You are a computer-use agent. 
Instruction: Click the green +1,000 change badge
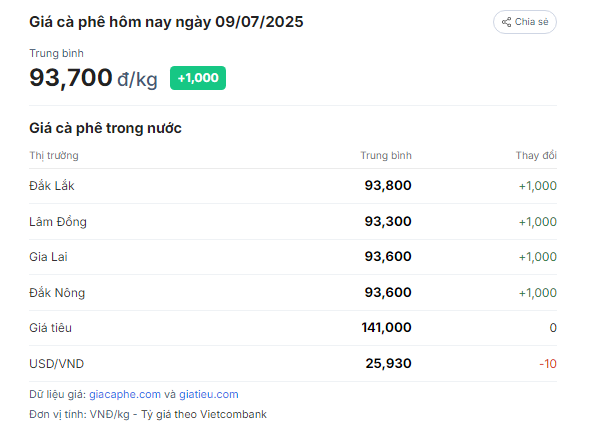point(198,78)
